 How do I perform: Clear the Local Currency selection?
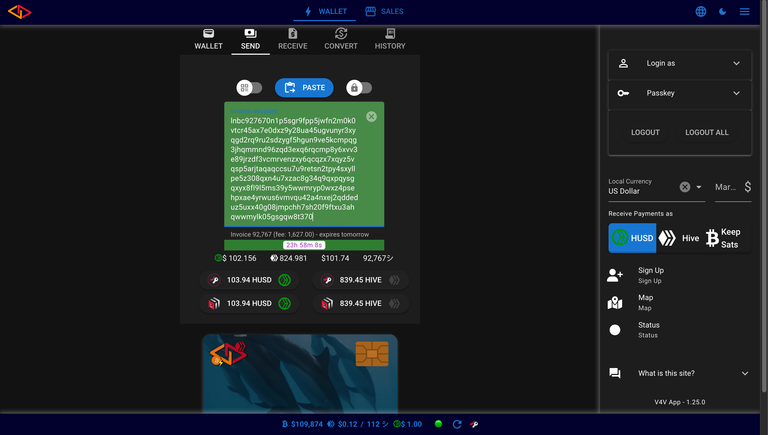(x=685, y=187)
